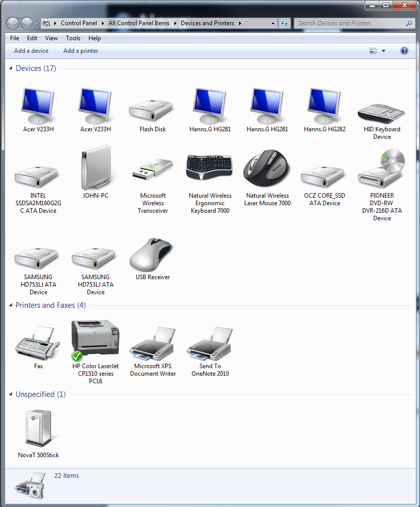This screenshot has width=420, height=507.
Task: Click the '22 items' status text
Action: click(x=66, y=476)
